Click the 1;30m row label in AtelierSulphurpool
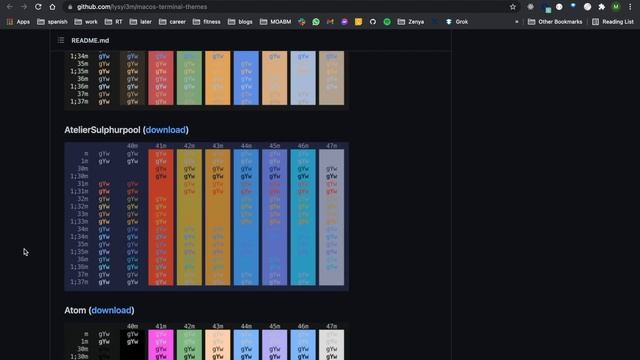The image size is (640, 360). click(79, 176)
